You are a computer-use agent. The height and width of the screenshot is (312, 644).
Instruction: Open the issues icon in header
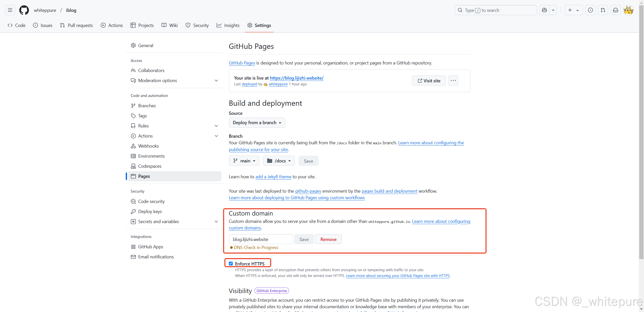590,10
